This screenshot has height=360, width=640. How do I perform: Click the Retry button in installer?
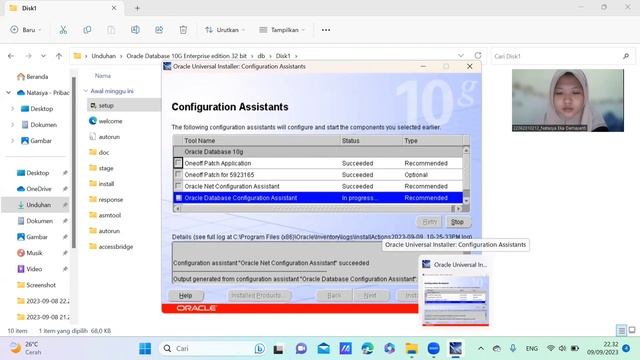pyautogui.click(x=429, y=222)
